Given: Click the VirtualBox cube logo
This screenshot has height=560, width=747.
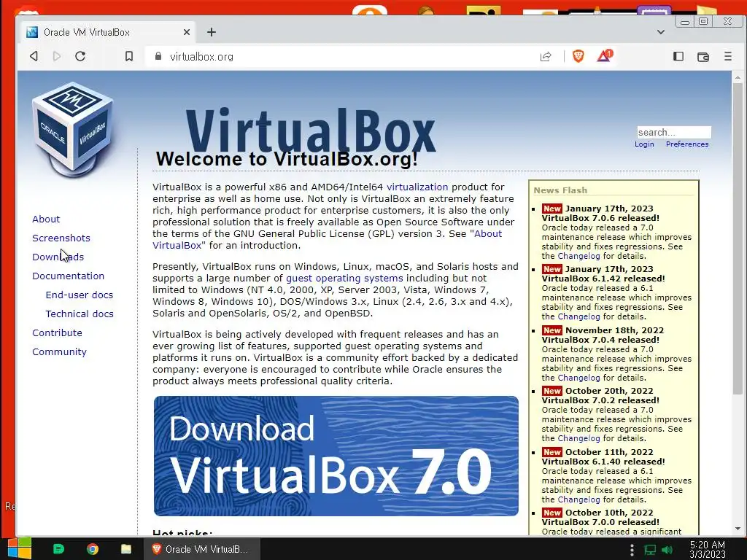Looking at the screenshot, I should click(72, 128).
